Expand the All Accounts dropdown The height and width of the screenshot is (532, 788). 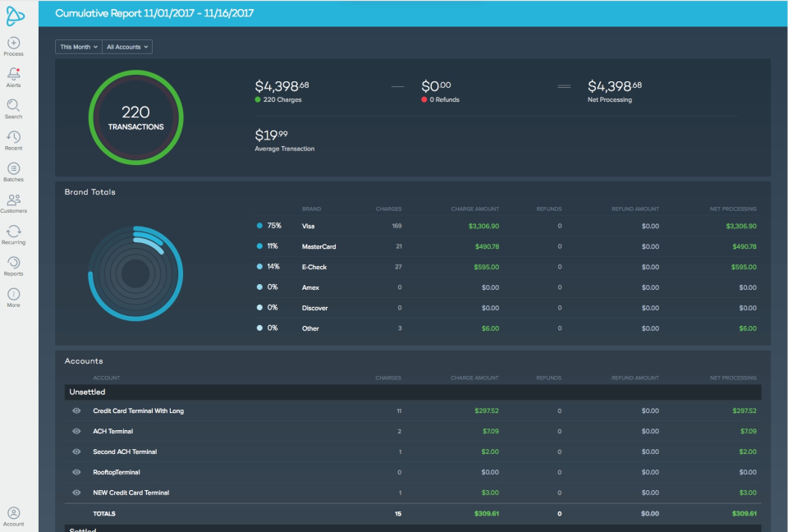127,47
